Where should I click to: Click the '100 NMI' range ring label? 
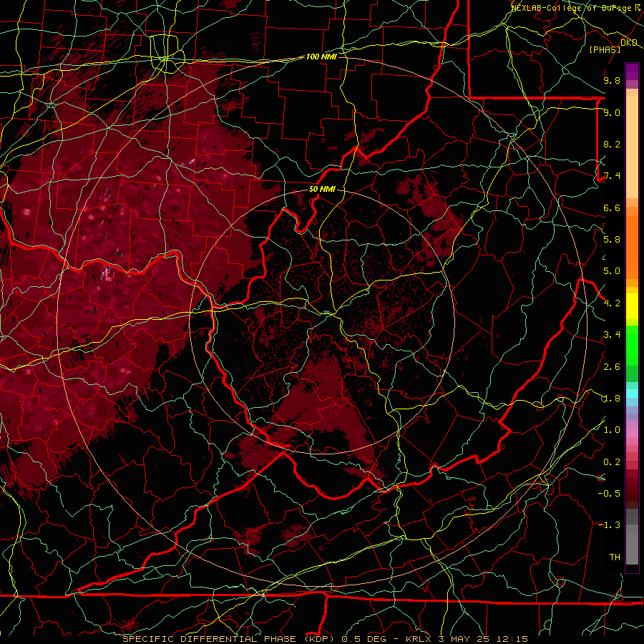321,57
